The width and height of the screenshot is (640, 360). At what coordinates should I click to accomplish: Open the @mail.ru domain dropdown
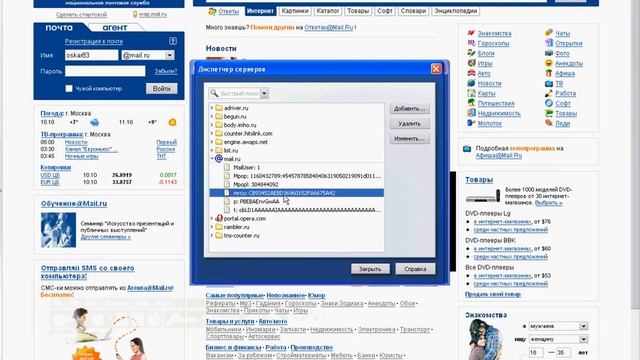click(x=170, y=55)
